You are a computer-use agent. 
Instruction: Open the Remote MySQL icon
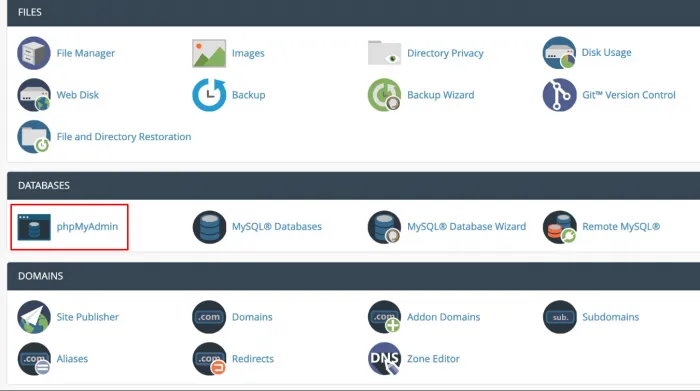pyautogui.click(x=559, y=227)
